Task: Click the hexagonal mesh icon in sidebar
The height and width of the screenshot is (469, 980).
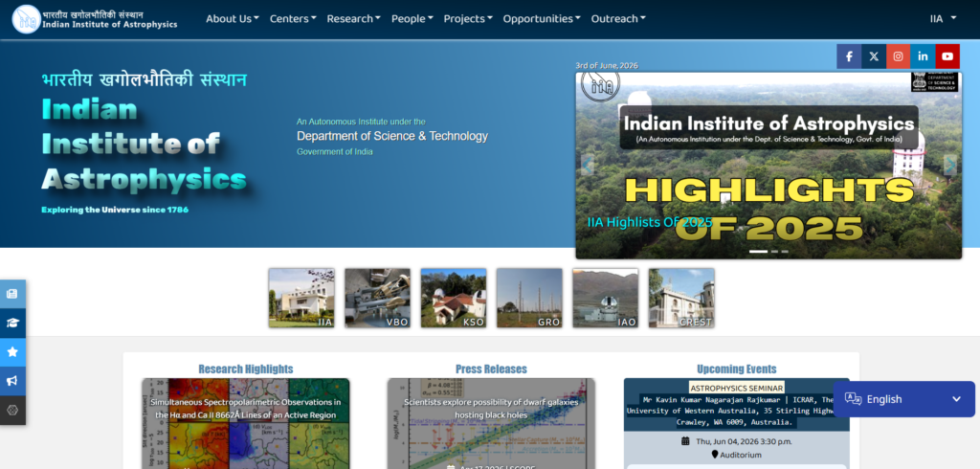Action: click(x=12, y=411)
